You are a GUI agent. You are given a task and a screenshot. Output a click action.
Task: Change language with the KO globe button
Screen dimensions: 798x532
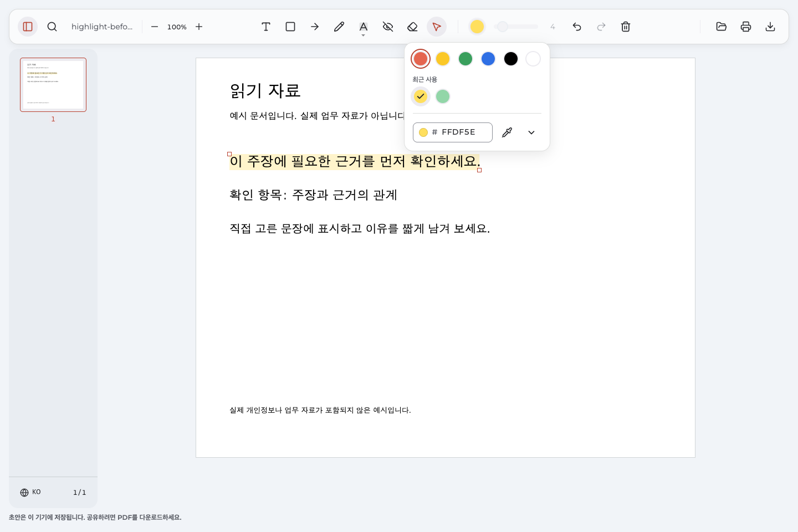(30, 492)
